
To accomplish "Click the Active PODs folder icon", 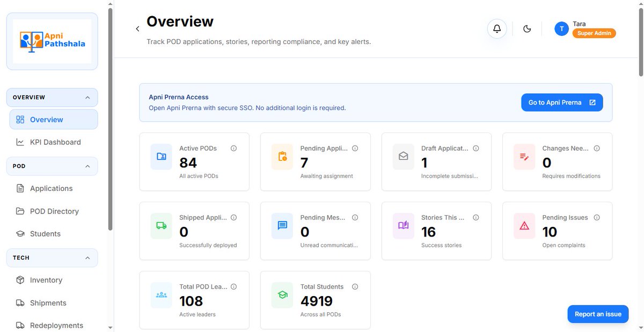I will click(x=161, y=157).
